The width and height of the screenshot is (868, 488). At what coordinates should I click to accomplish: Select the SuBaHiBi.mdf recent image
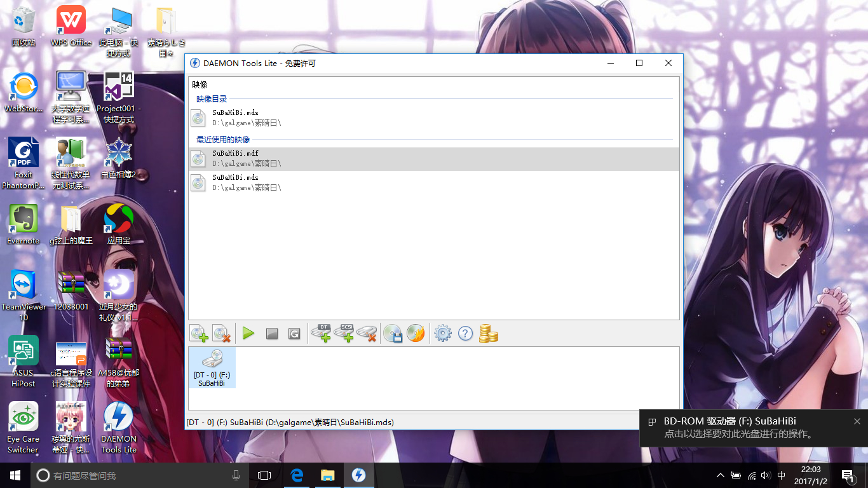tap(434, 159)
